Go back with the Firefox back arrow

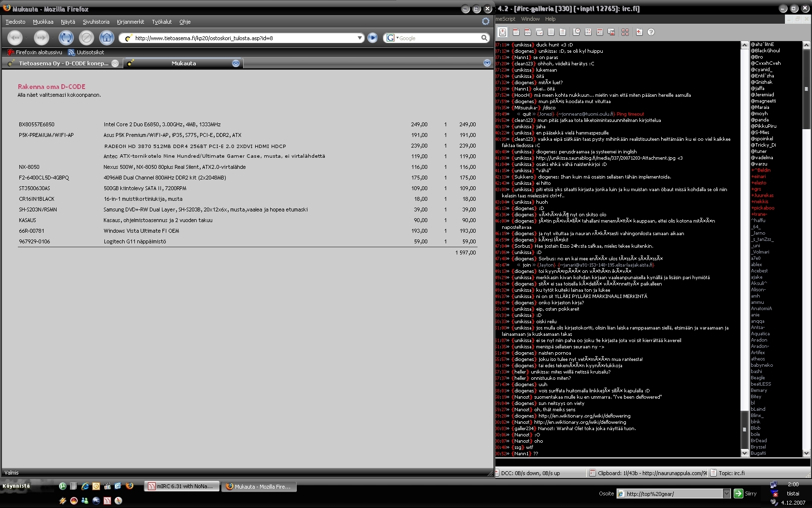(15, 38)
